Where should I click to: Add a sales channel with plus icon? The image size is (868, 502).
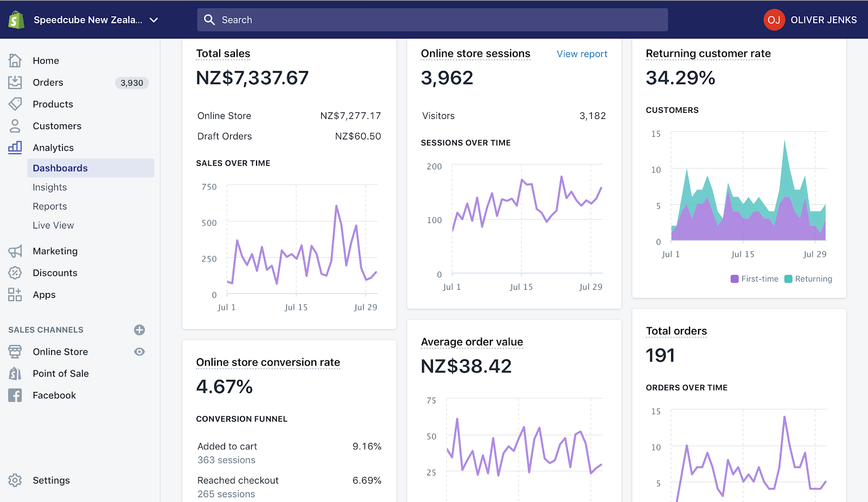[x=139, y=330]
